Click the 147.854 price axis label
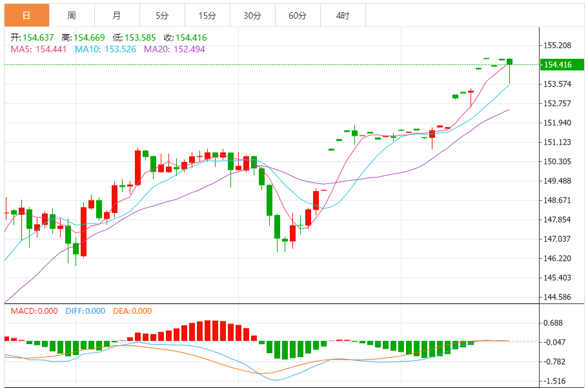The width and height of the screenshot is (588, 388). (557, 220)
